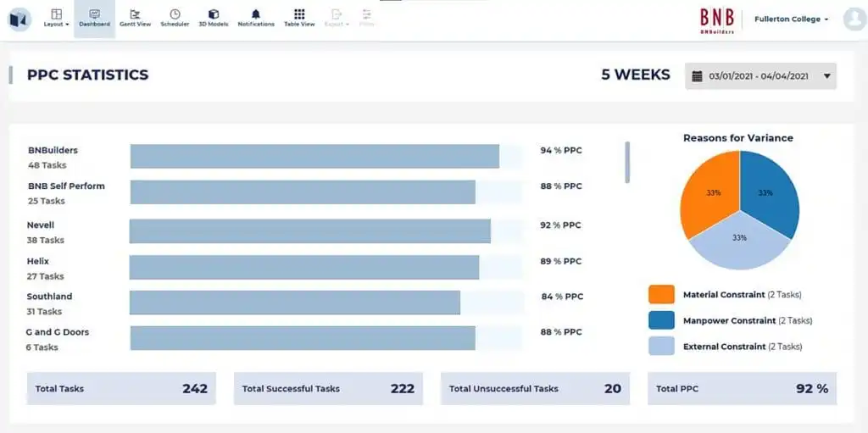Open 3D Models view
This screenshot has width=868, height=433.
(x=214, y=18)
